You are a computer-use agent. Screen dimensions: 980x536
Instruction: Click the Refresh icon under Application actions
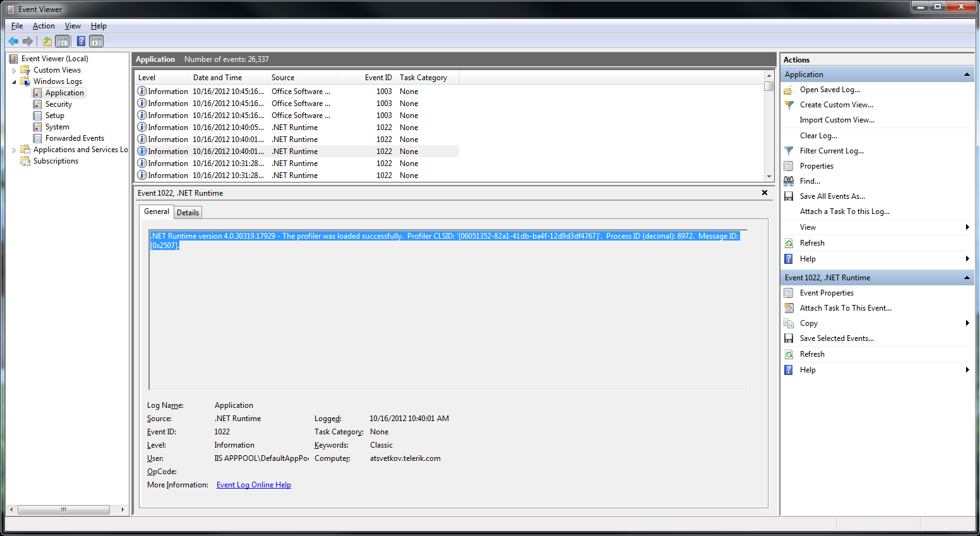click(789, 243)
